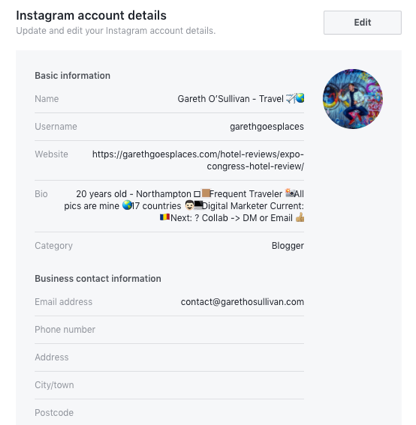Click the globe emoji before 17 countries
This screenshot has height=425, width=416.
tap(127, 205)
